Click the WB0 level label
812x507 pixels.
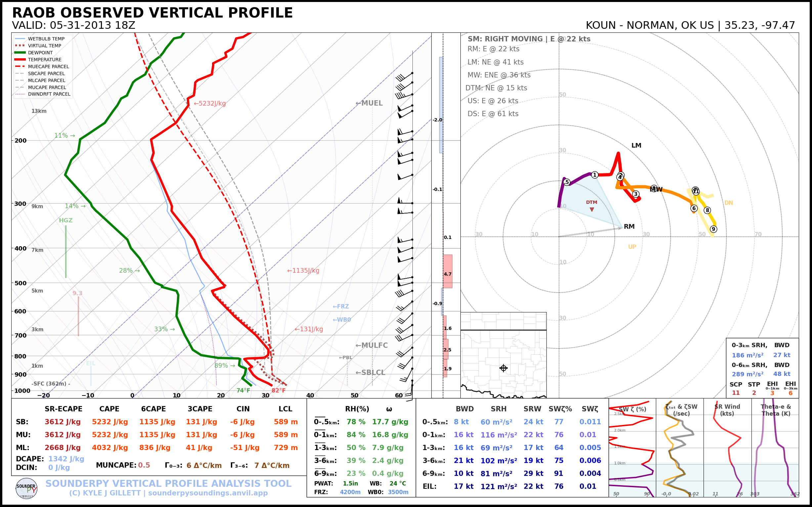(342, 320)
